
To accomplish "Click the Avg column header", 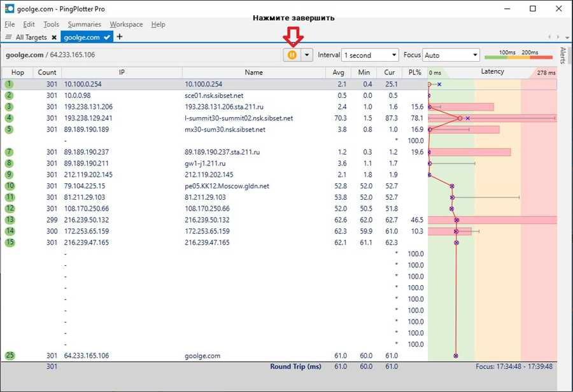I will click(x=339, y=73).
